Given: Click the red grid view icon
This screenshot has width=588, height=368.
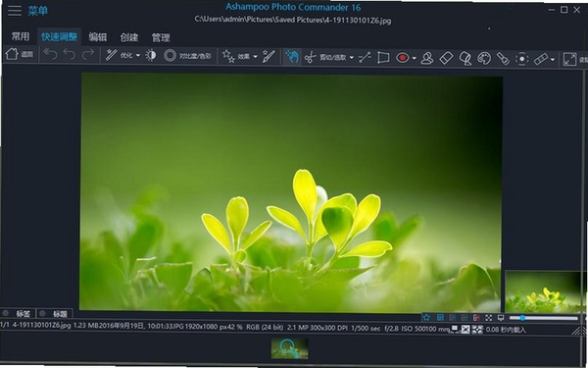Looking at the screenshot, I should point(476,318).
